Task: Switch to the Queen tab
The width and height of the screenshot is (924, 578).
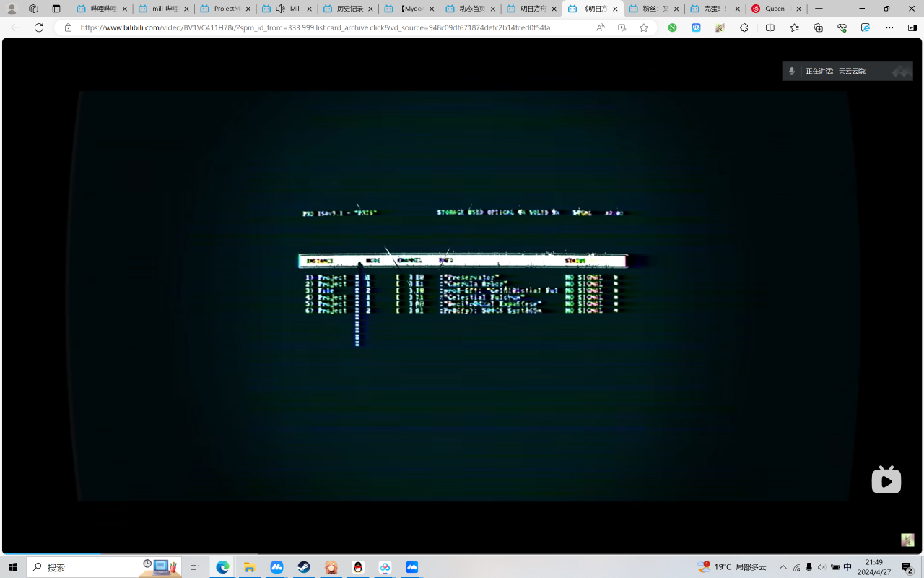Action: pos(774,9)
